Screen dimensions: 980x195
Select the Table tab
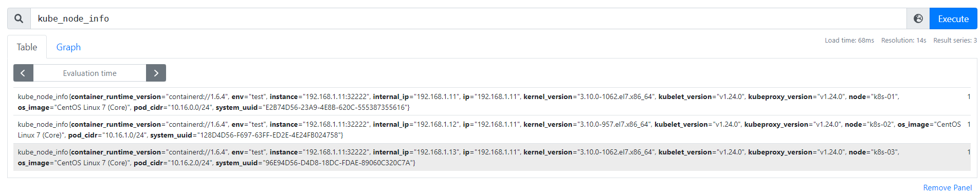point(27,47)
